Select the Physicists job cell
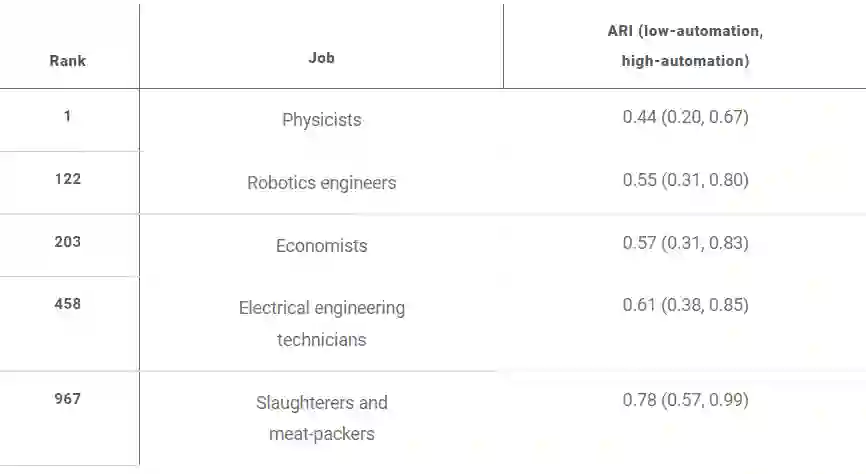 pos(321,120)
